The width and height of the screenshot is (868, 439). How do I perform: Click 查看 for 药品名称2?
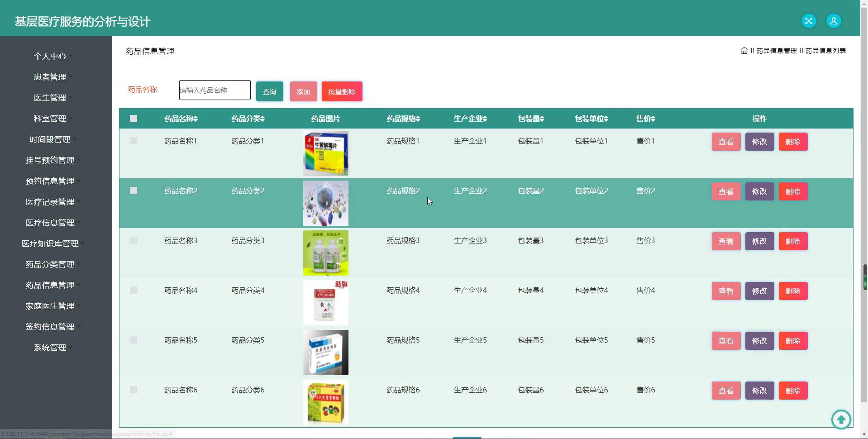(x=726, y=191)
